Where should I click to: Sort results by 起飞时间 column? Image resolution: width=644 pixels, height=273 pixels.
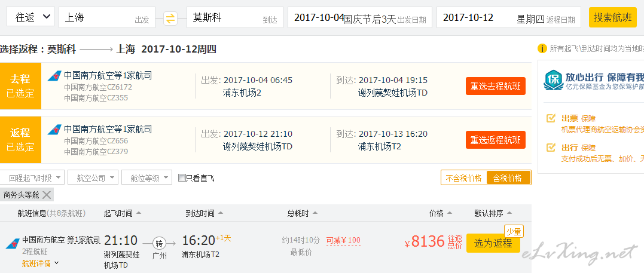[123, 213]
